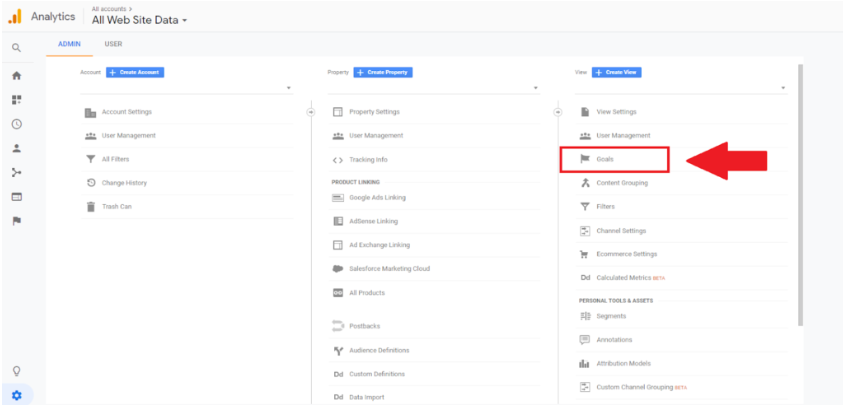Open Home via the house icon

point(16,76)
